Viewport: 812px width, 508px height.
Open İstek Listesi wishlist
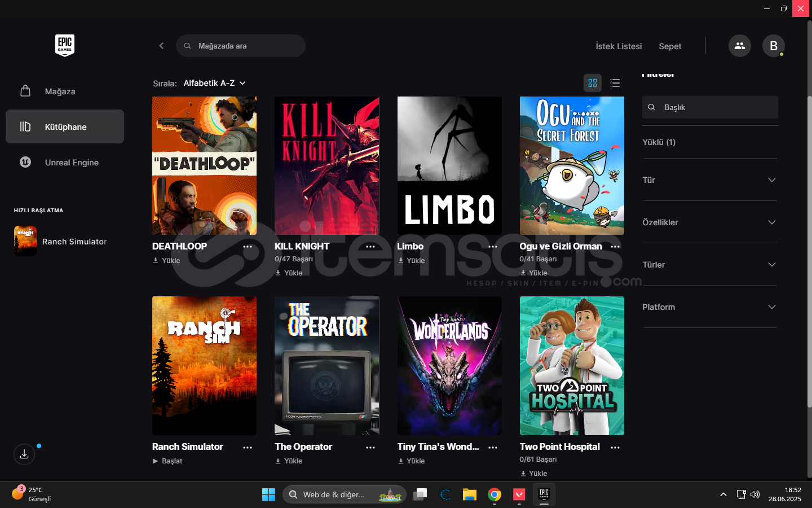tap(619, 46)
